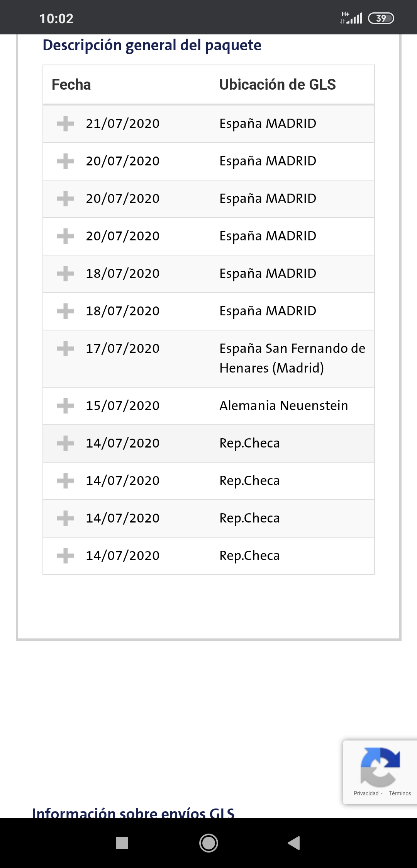
Task: Tap the mobile signal strength icon
Action: pyautogui.click(x=352, y=18)
